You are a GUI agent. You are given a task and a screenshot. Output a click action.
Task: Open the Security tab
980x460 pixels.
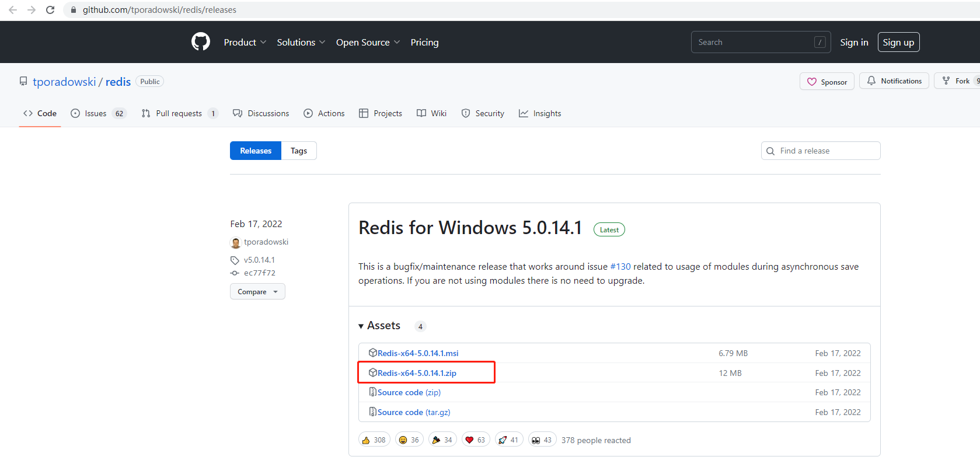pos(483,113)
